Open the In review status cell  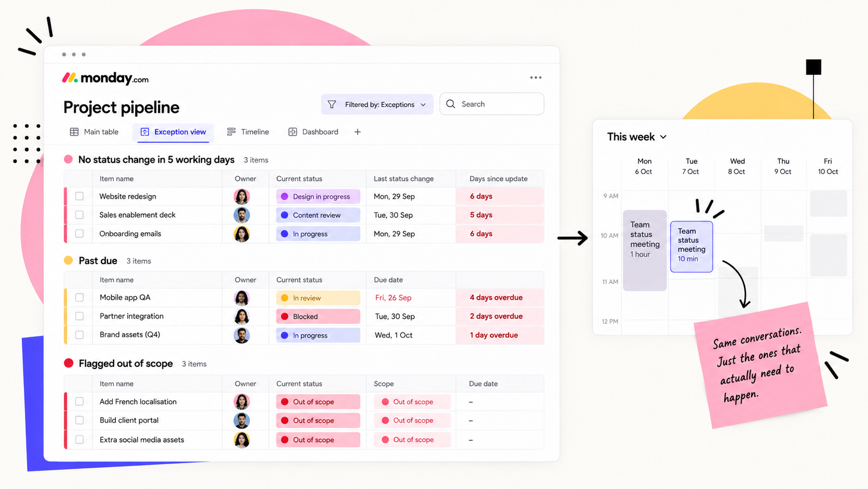click(318, 298)
